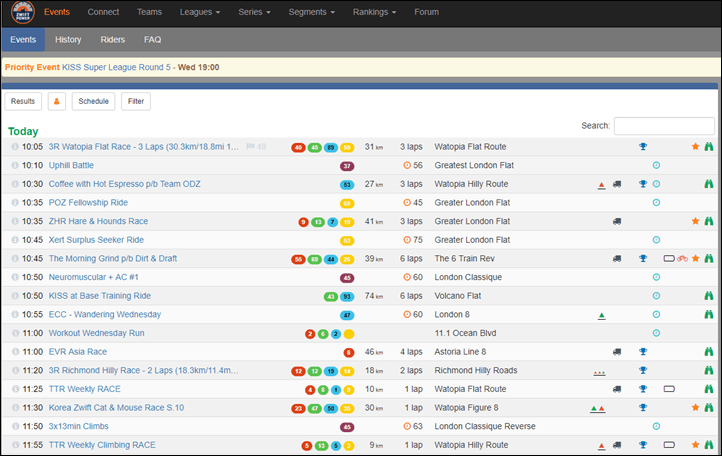
Task: Open the TTR Weekly Climbing RACE link
Action: (102, 444)
